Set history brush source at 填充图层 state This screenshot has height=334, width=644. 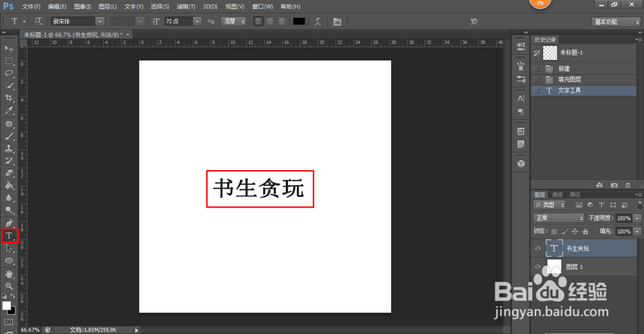point(536,79)
